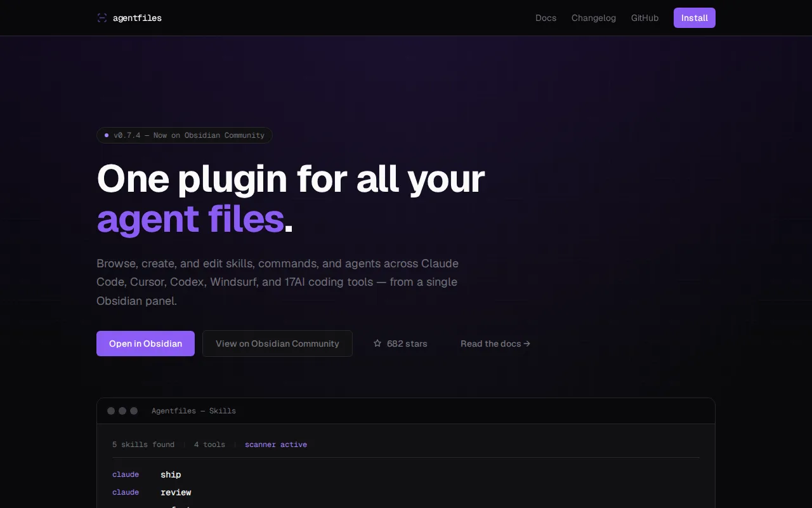Click the Agentfiles — Skills window title
812x508 pixels.
point(193,411)
